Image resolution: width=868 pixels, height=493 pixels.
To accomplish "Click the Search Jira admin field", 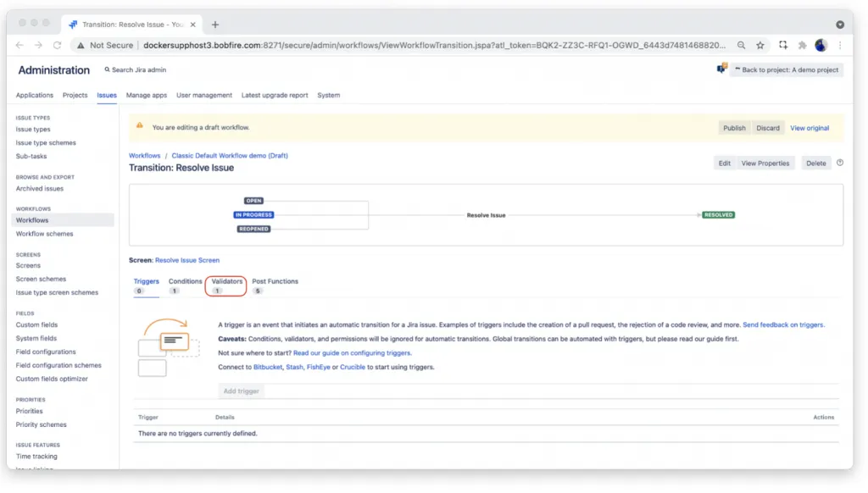I will pyautogui.click(x=136, y=69).
